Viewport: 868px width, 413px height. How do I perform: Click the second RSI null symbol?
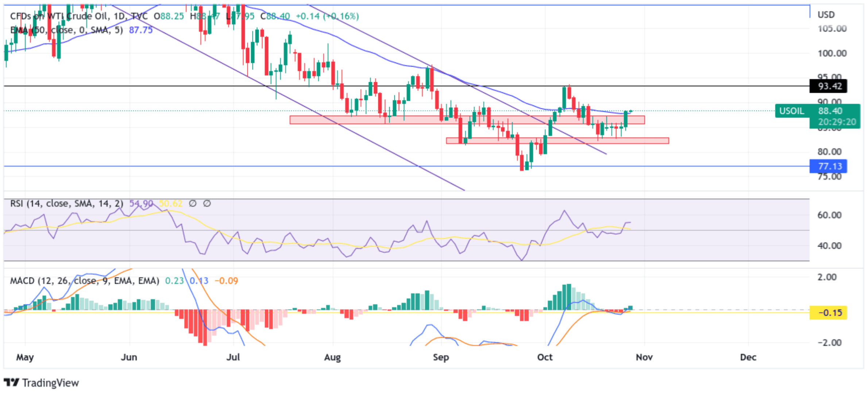[x=207, y=204]
